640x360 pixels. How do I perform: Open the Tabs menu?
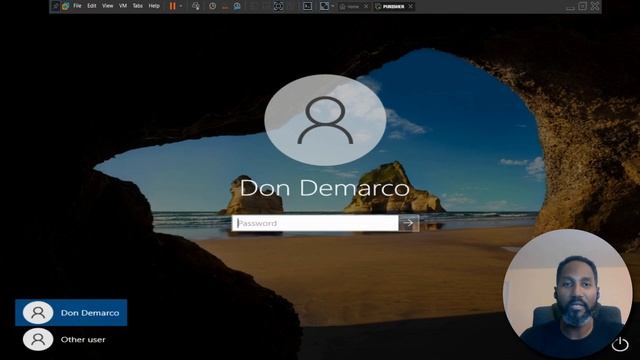pyautogui.click(x=138, y=6)
